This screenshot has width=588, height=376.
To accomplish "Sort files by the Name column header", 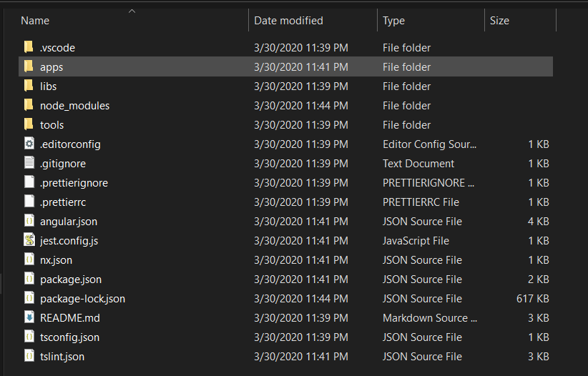I will [35, 21].
